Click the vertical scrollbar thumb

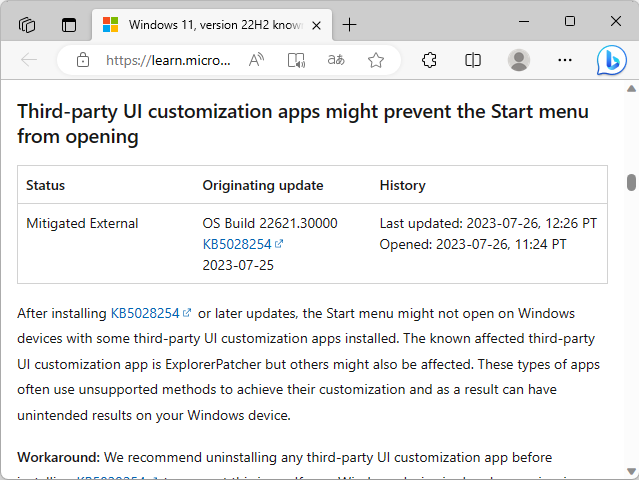pyautogui.click(x=631, y=182)
